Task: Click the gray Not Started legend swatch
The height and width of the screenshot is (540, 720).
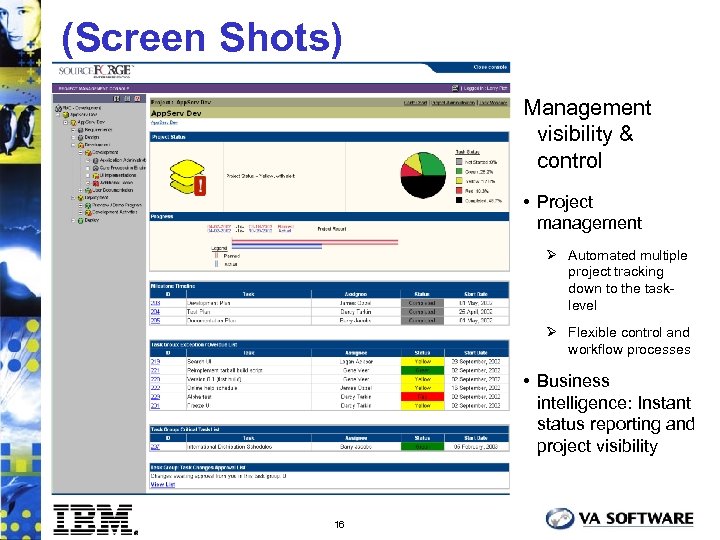Action: [x=459, y=162]
